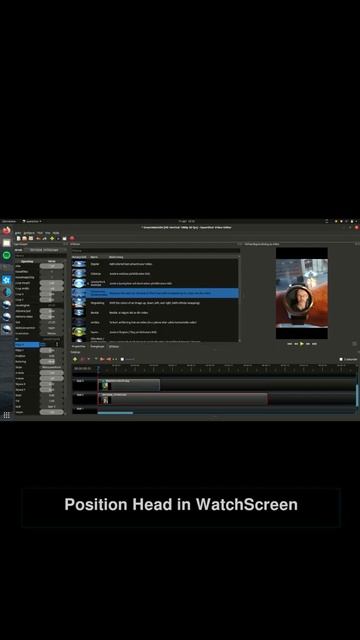Image resolution: width=360 pixels, height=640 pixels.
Task: Jump to the next marker on the timeline
Action: 109,359
